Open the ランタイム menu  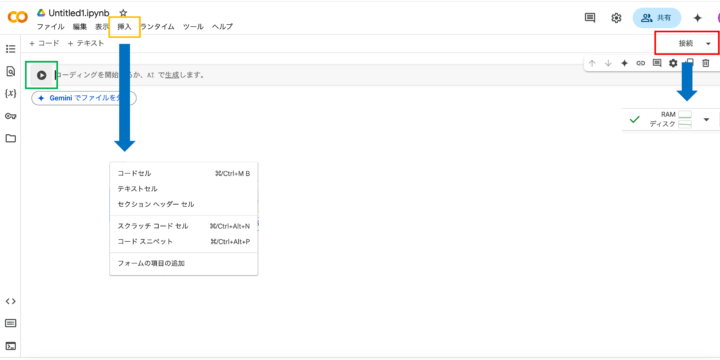coord(157,27)
